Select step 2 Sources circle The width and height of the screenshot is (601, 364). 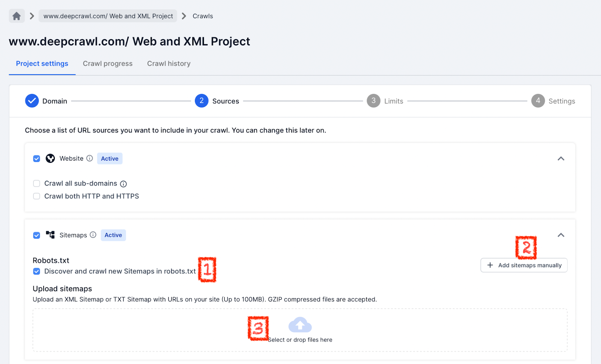[202, 101]
